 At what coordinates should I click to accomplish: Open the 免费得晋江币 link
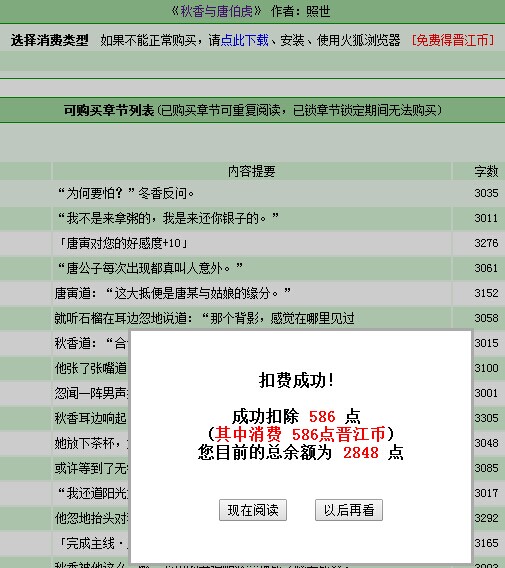coord(453,40)
